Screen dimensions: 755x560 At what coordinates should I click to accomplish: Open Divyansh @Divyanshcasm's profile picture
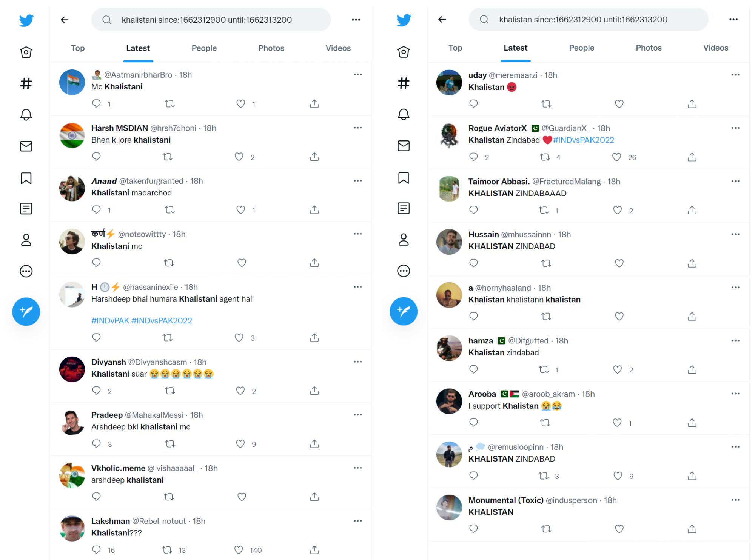[72, 369]
